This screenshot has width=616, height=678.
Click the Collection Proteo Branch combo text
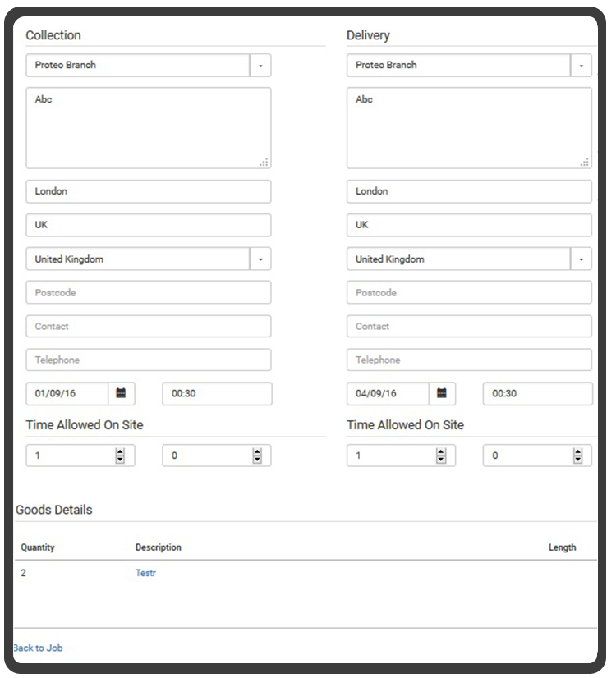(66, 65)
